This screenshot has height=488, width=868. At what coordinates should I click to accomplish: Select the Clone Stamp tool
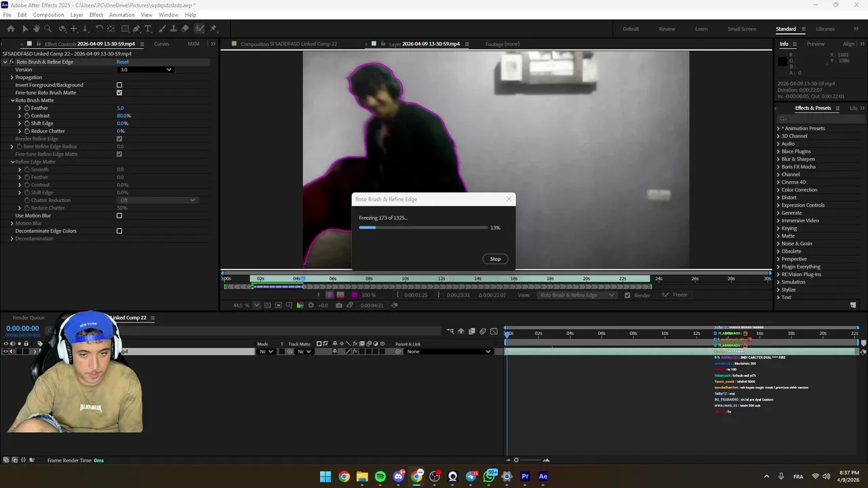pyautogui.click(x=174, y=28)
